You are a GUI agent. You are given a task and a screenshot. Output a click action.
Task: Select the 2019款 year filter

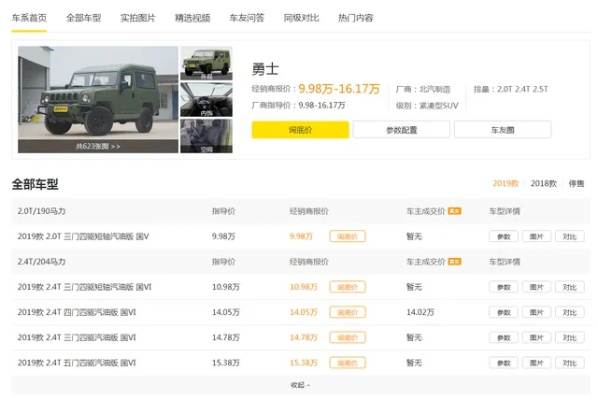click(x=505, y=183)
